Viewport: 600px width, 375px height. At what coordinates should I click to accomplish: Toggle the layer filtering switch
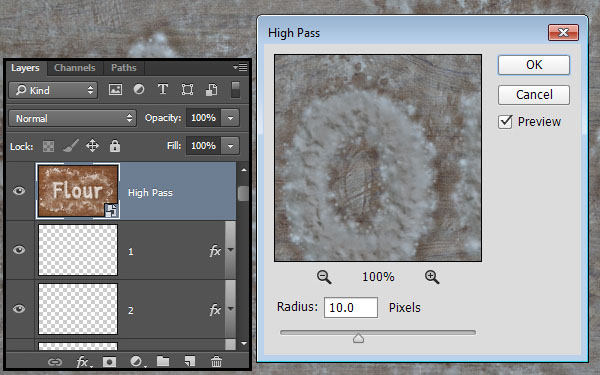(236, 90)
